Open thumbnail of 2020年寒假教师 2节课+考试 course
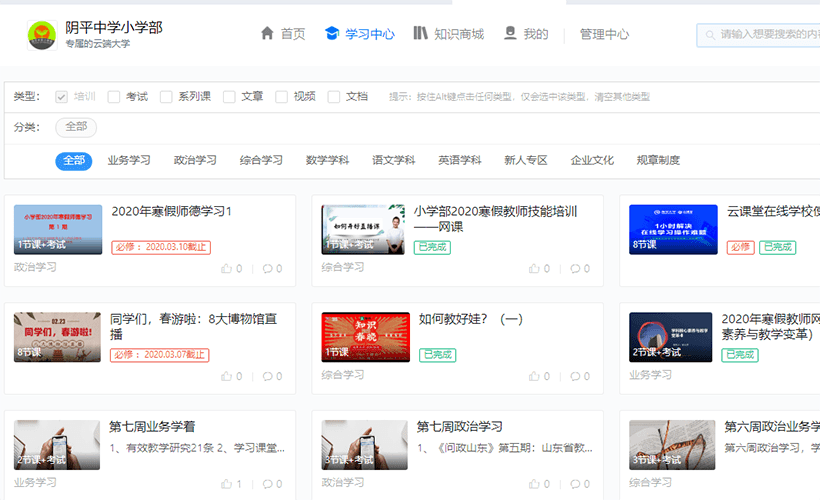The width and height of the screenshot is (820, 500). point(670,337)
